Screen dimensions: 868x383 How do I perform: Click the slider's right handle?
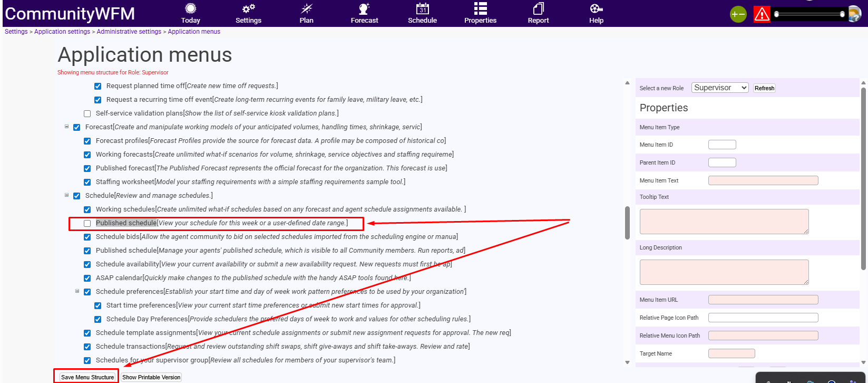point(843,14)
